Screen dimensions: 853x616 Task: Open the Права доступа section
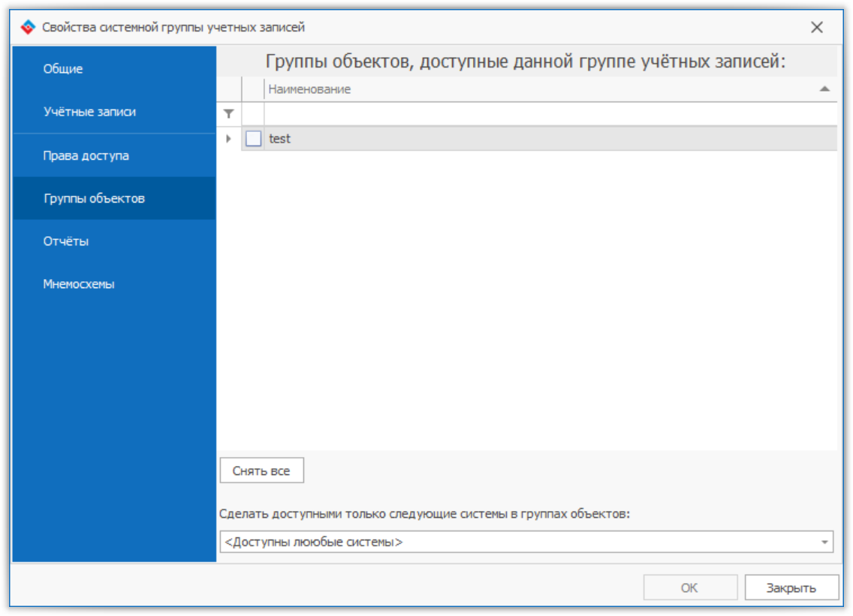pos(114,155)
